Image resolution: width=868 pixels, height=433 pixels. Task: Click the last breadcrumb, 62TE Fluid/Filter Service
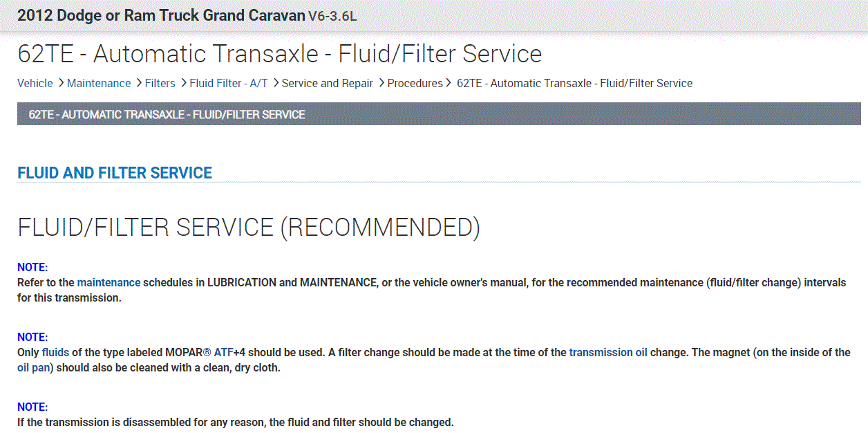(574, 83)
